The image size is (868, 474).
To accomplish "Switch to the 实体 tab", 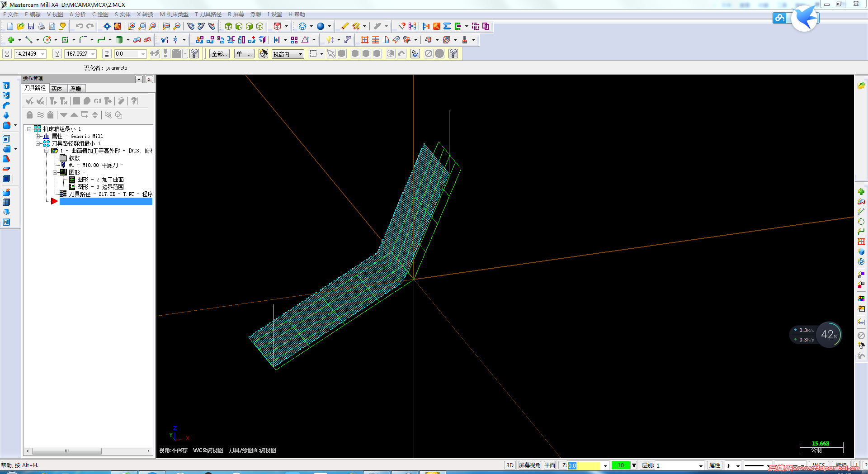I will (x=57, y=89).
